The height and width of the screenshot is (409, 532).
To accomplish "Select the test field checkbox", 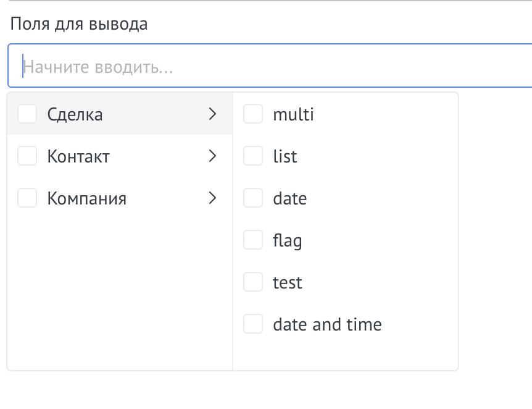I will click(253, 282).
